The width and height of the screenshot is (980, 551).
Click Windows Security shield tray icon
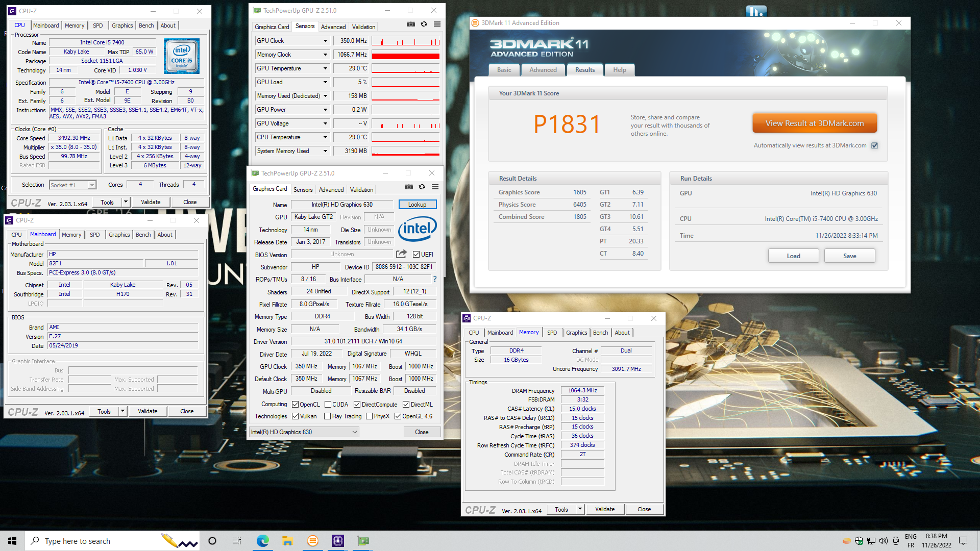point(859,541)
